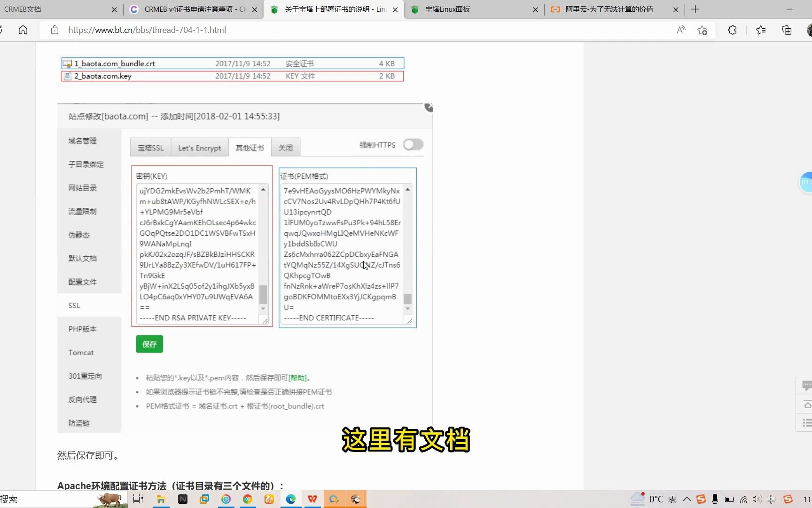The image size is (812, 508).
Task: Click the down arrow of the PEM box scrollbar
Action: (407, 309)
